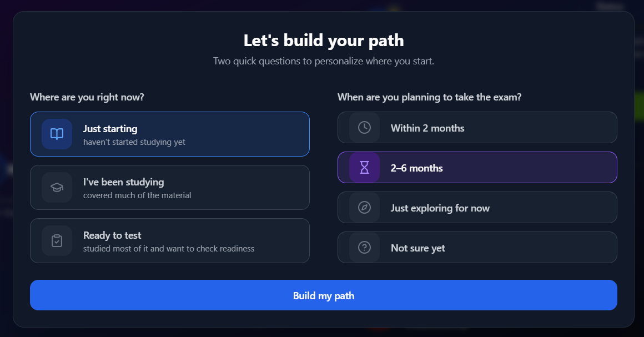
Task: Click the subtitle about two quick questions
Action: tap(323, 61)
